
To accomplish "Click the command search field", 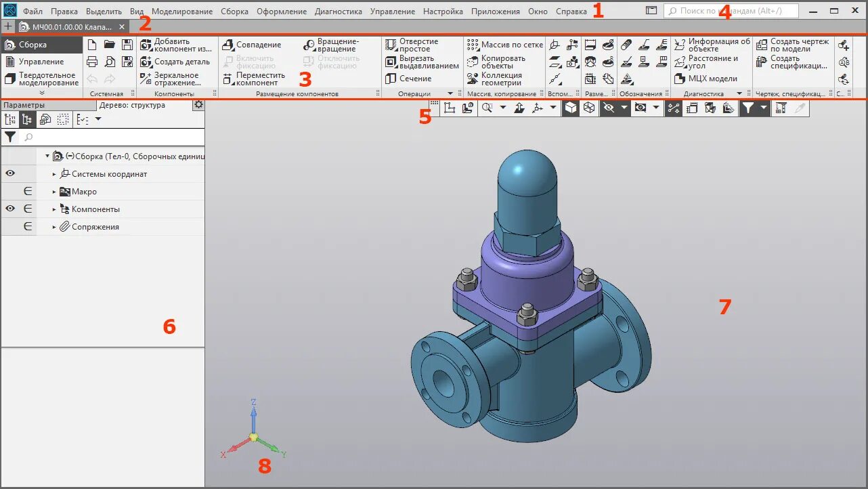I will point(731,11).
